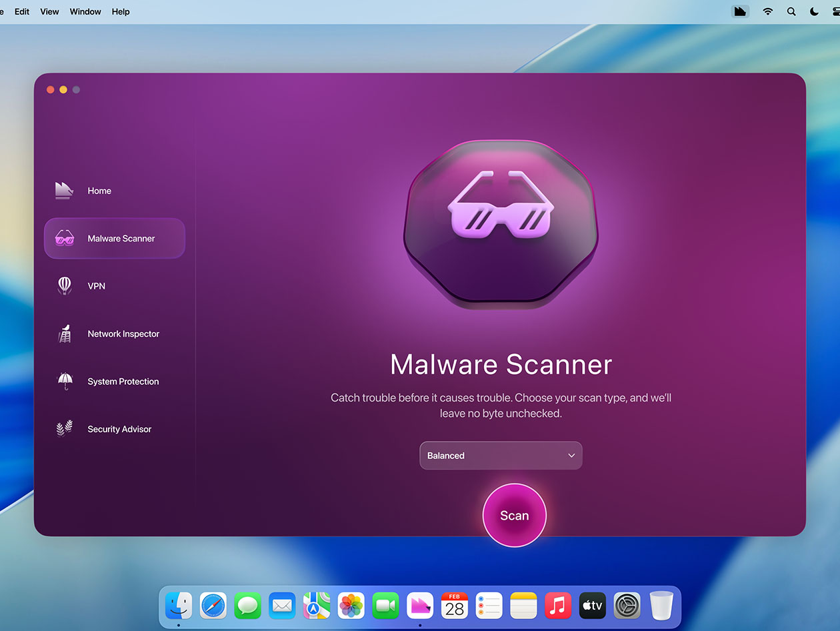This screenshot has height=631, width=840.
Task: Select the Security Advisor leaf icon
Action: point(63,428)
